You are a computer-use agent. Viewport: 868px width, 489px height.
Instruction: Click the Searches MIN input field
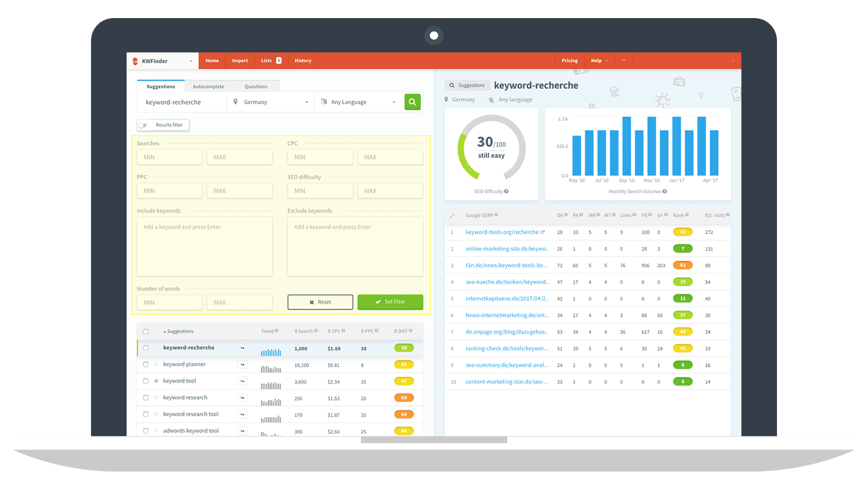[169, 157]
